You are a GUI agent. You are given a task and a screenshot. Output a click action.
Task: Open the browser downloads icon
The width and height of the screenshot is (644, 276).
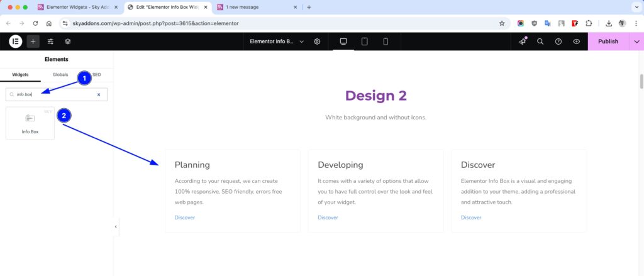pyautogui.click(x=609, y=23)
